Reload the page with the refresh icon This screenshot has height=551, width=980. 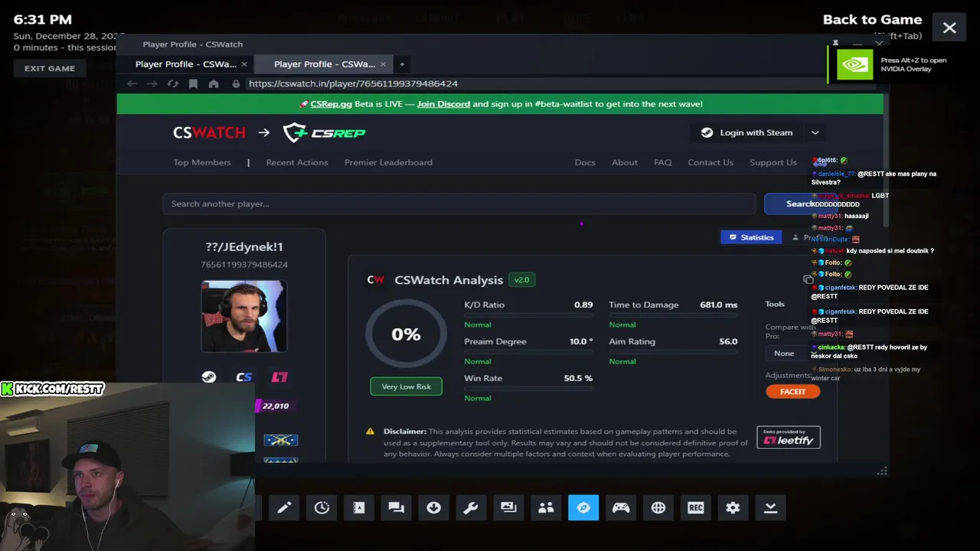(173, 83)
